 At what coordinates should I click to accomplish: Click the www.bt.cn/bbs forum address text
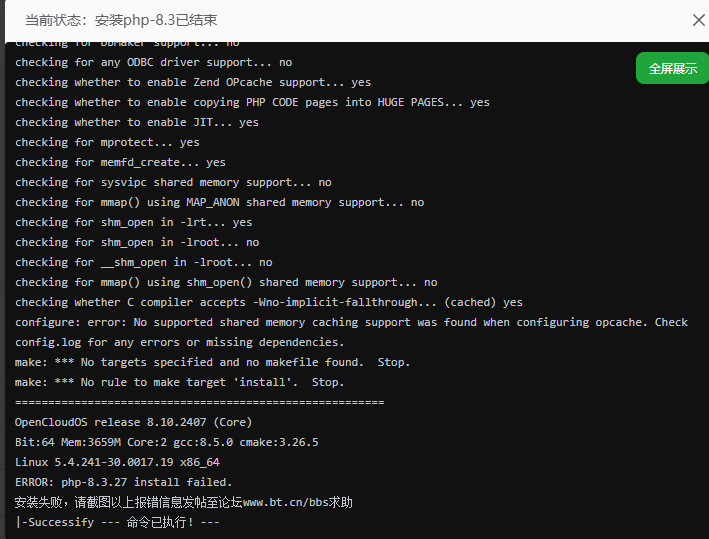[298, 502]
